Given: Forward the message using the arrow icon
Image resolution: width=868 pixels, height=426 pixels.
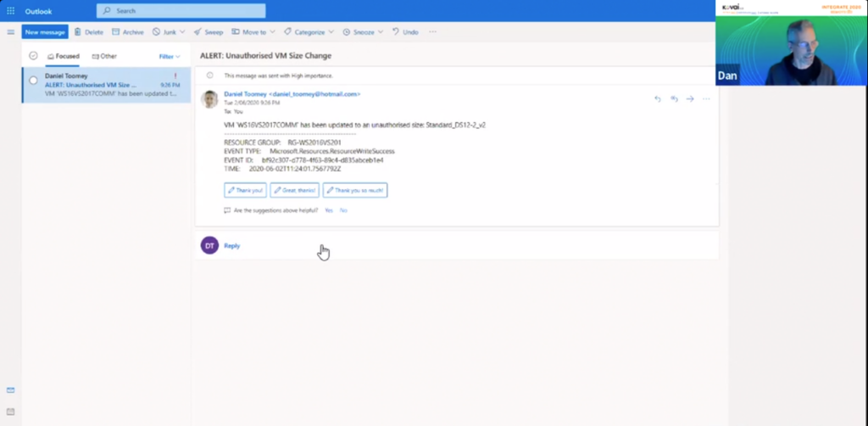Looking at the screenshot, I should pos(690,98).
